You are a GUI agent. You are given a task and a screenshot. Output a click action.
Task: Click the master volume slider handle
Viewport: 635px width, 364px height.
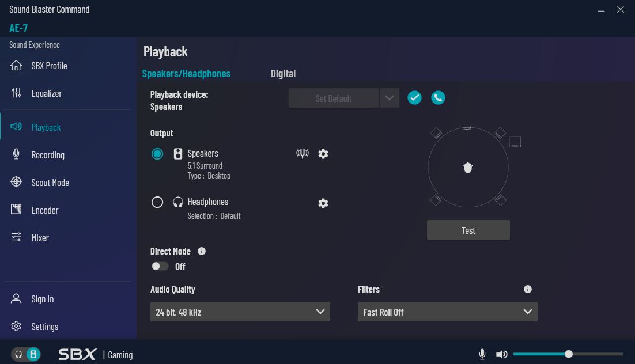[569, 354]
